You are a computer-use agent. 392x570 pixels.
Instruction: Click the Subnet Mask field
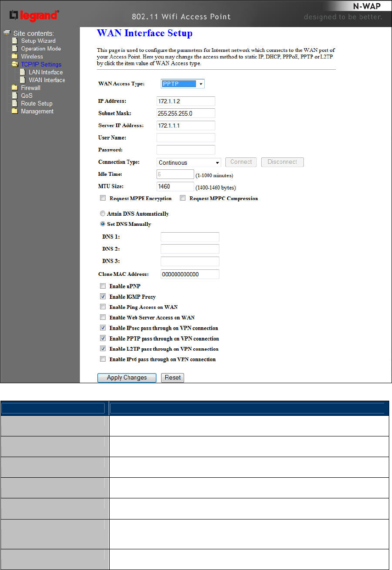tap(186, 113)
